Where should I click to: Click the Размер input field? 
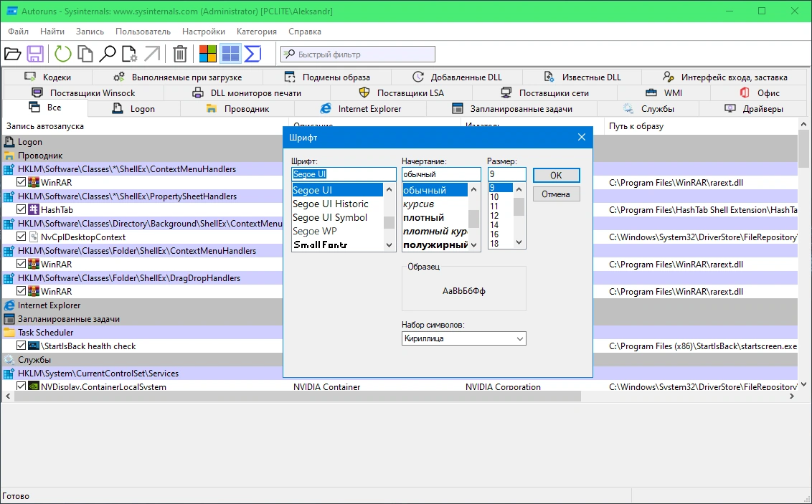506,174
